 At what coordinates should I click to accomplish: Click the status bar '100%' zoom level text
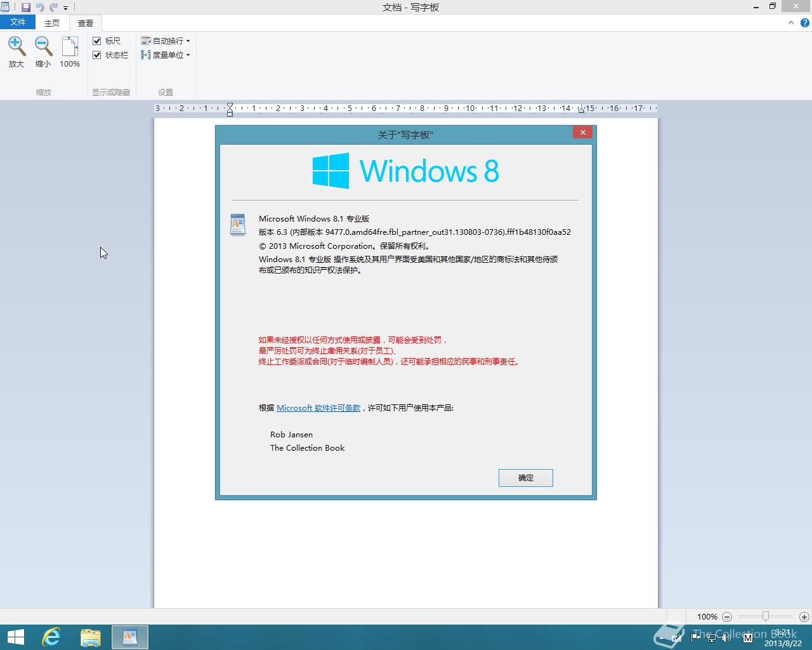pos(707,616)
